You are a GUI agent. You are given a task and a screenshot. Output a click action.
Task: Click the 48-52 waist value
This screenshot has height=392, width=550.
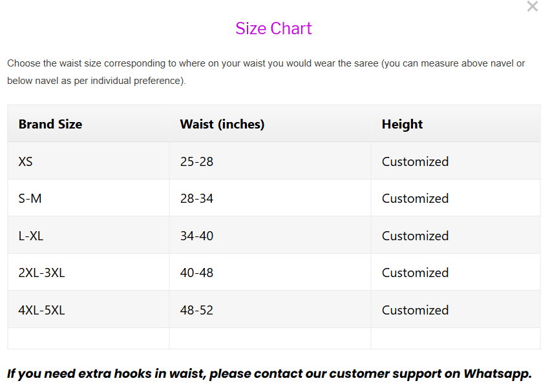coord(196,310)
